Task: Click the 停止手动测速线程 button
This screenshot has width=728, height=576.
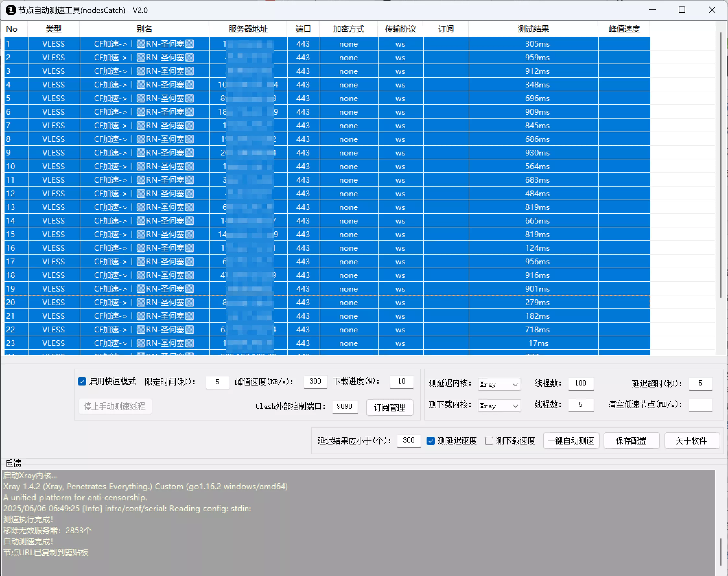Action: click(x=115, y=406)
